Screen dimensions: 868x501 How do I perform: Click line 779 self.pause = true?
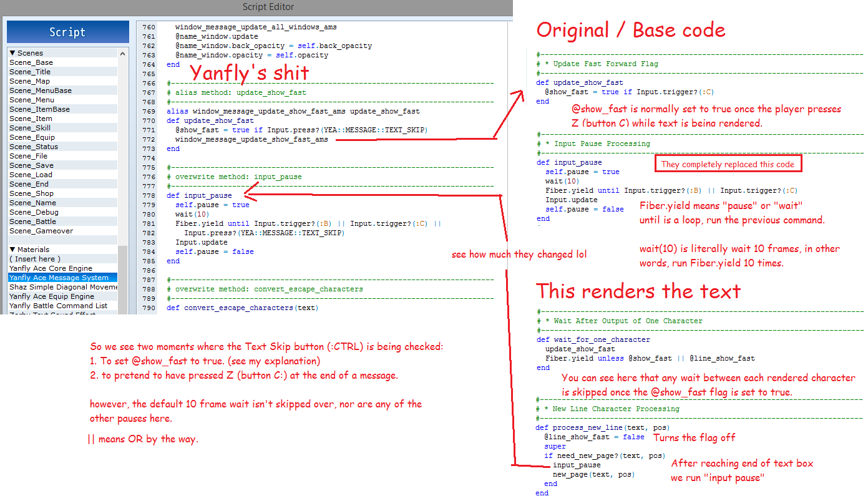[x=212, y=205]
